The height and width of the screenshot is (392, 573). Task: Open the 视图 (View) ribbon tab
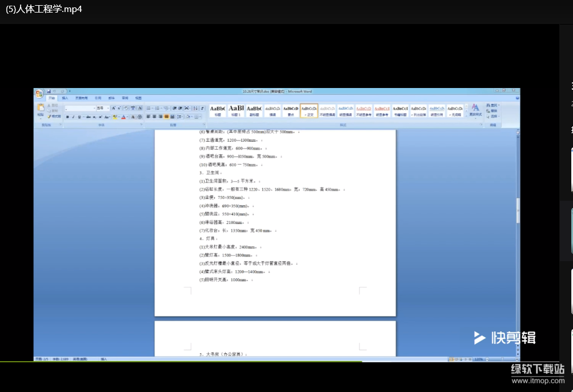click(138, 98)
